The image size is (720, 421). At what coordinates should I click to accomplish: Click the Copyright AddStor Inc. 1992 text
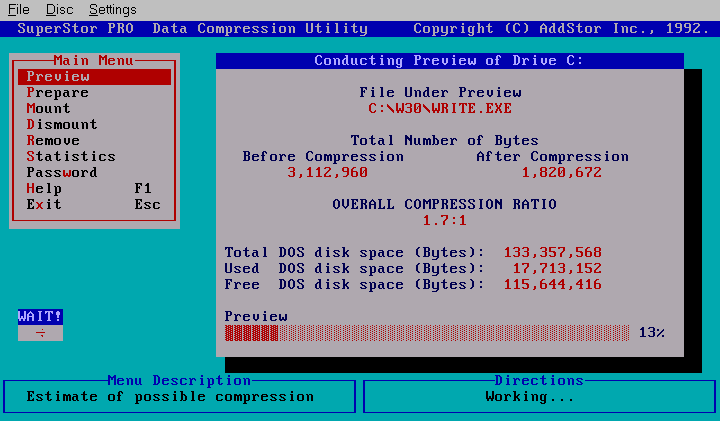562,29
